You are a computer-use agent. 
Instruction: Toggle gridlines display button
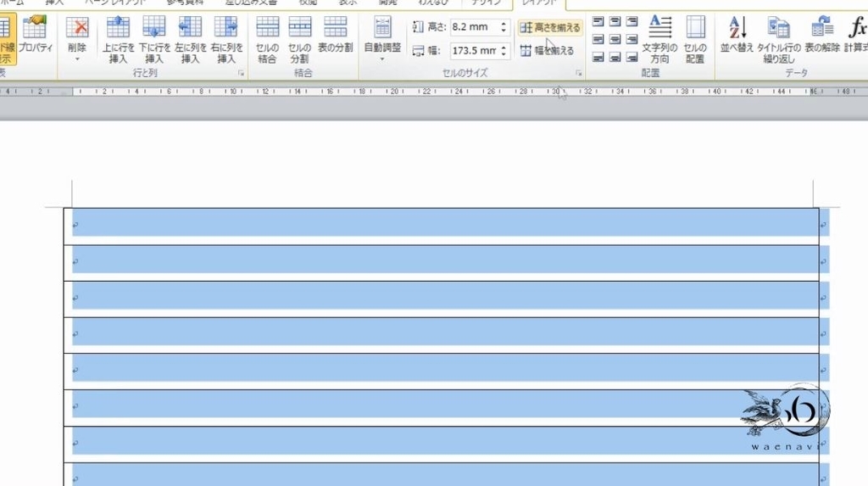7,39
